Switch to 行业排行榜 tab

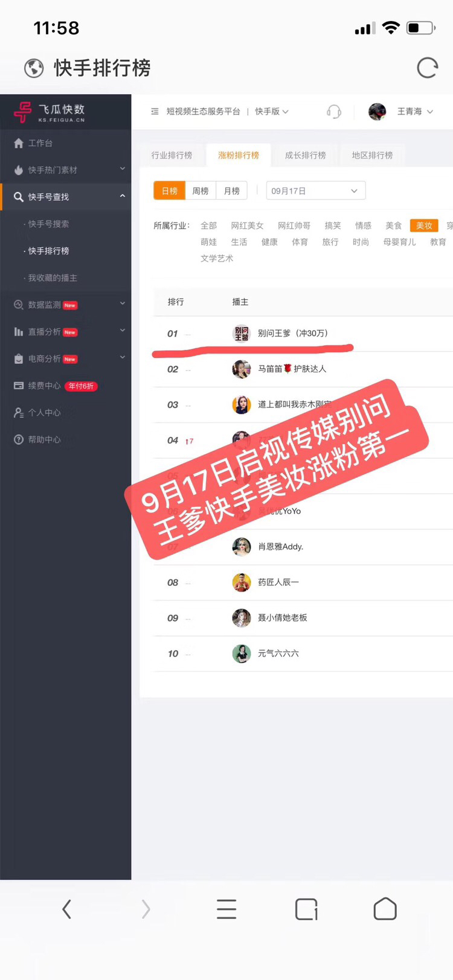pyautogui.click(x=172, y=155)
